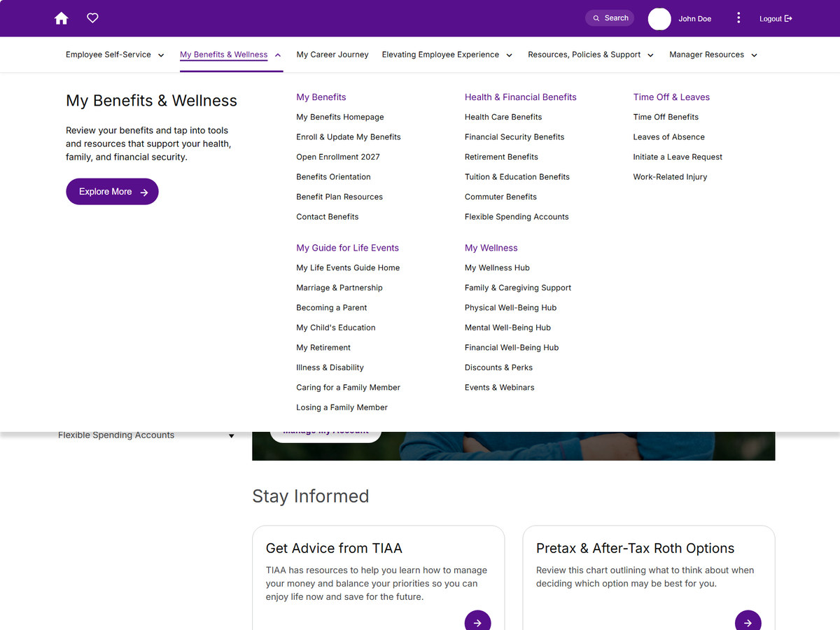Open Marriage & Partnership link

pos(339,288)
